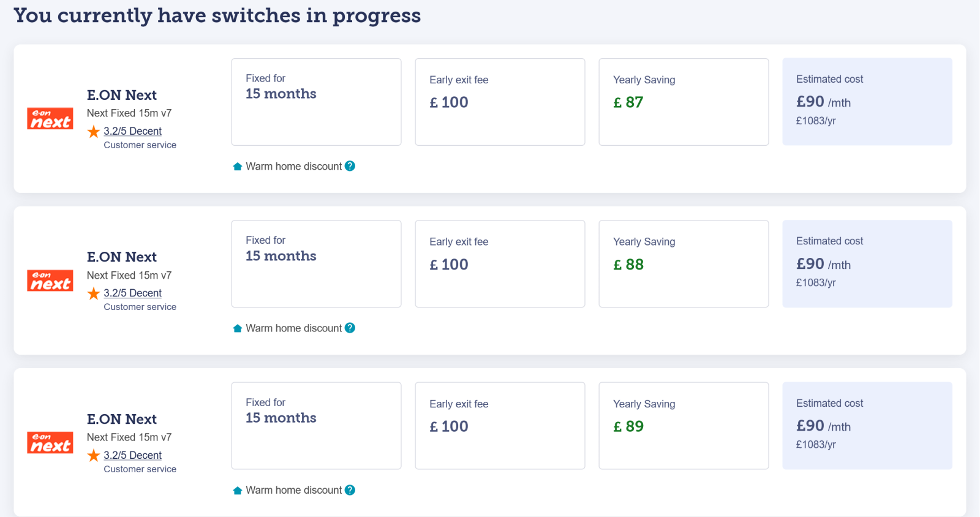
Task: Click the help question mark in the £89 saving card
Action: pyautogui.click(x=350, y=490)
